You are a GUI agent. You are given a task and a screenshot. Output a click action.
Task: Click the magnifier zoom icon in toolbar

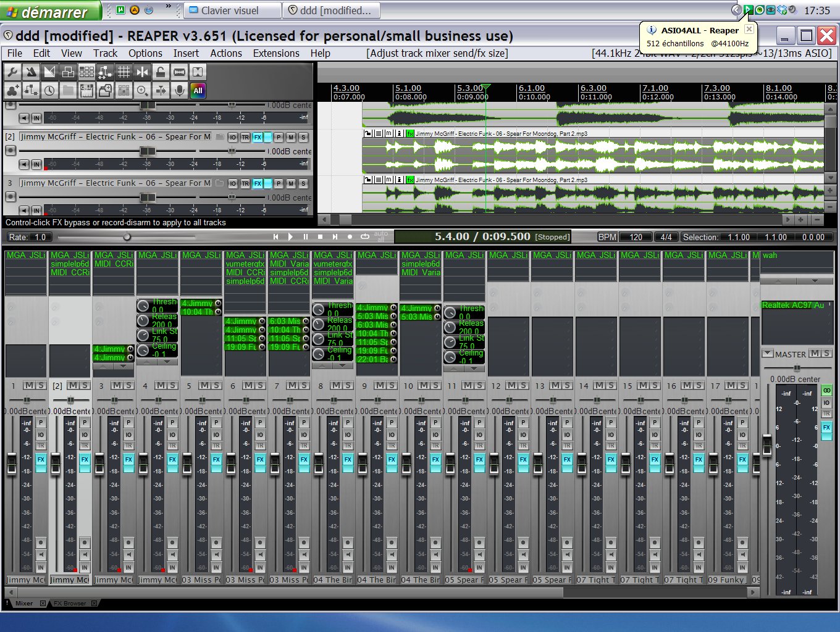pyautogui.click(x=142, y=91)
